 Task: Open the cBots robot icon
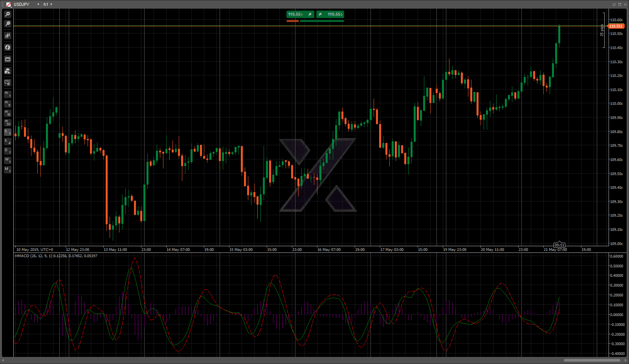point(7,59)
